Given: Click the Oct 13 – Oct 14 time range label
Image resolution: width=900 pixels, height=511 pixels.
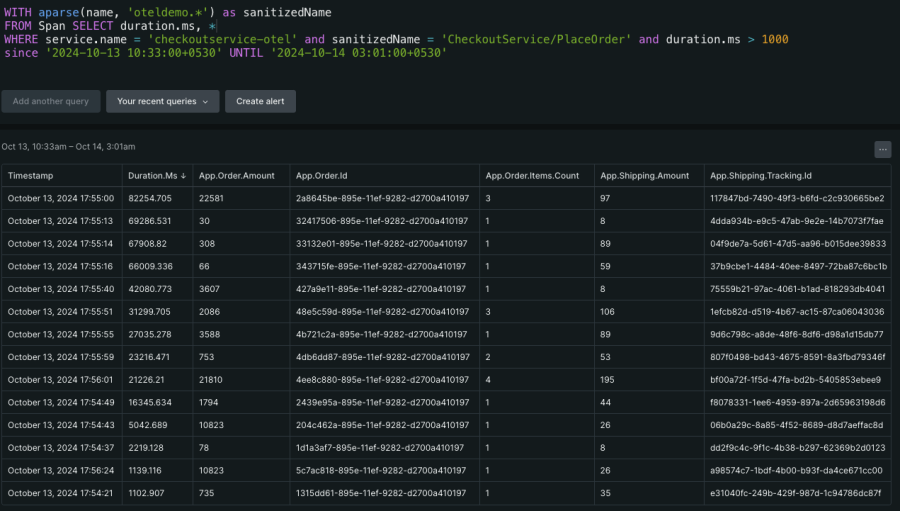Looking at the screenshot, I should tap(68, 147).
